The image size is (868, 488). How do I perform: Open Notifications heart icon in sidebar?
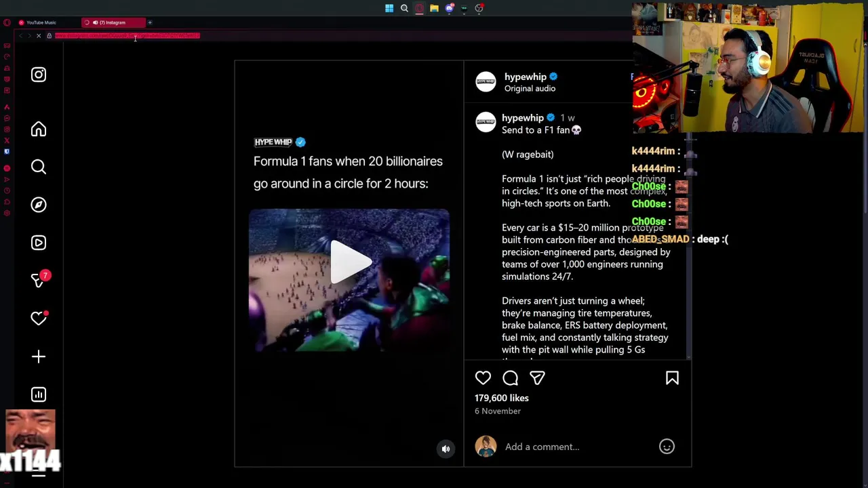pyautogui.click(x=39, y=318)
